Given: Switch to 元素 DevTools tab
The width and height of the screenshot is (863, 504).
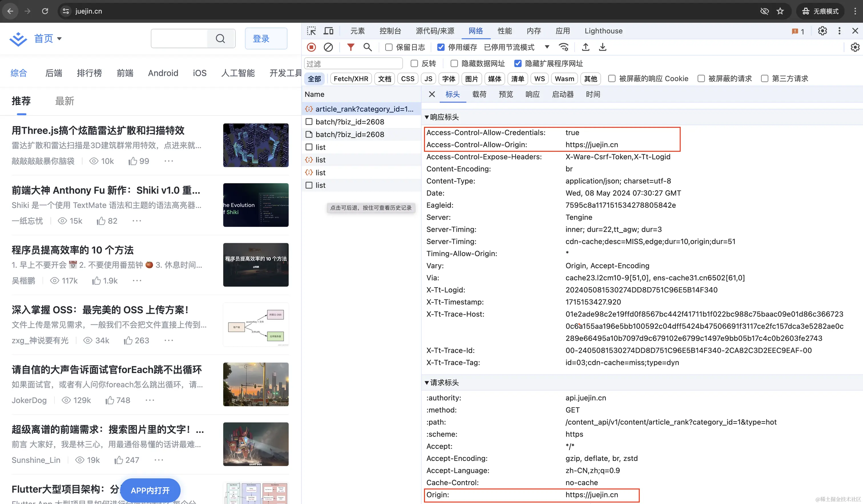Looking at the screenshot, I should pos(358,31).
